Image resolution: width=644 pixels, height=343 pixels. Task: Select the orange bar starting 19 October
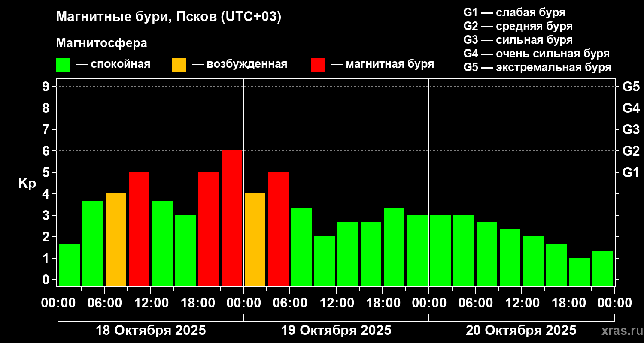pos(255,240)
